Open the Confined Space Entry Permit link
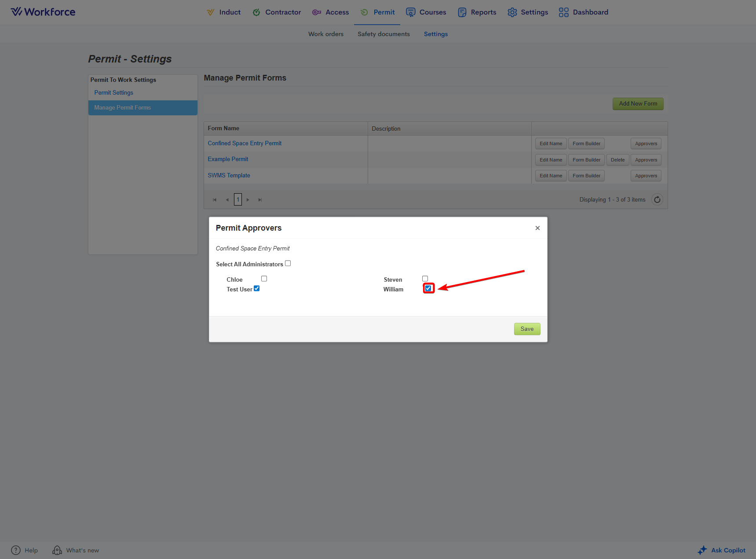This screenshot has width=756, height=559. (x=245, y=143)
